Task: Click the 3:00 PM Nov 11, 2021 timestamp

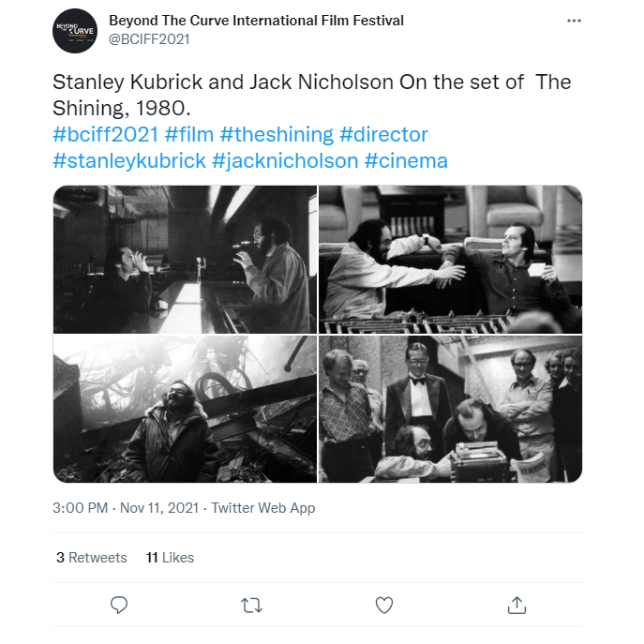Action: (126, 508)
